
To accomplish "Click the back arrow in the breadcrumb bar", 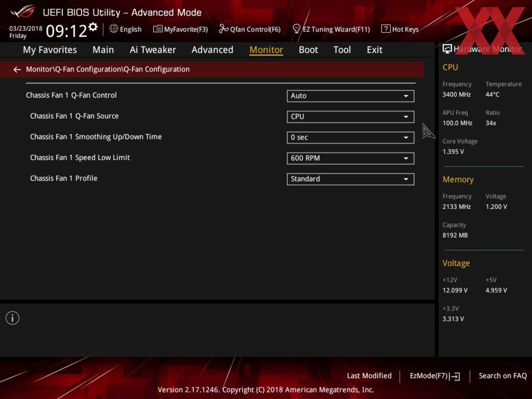I will coord(17,70).
